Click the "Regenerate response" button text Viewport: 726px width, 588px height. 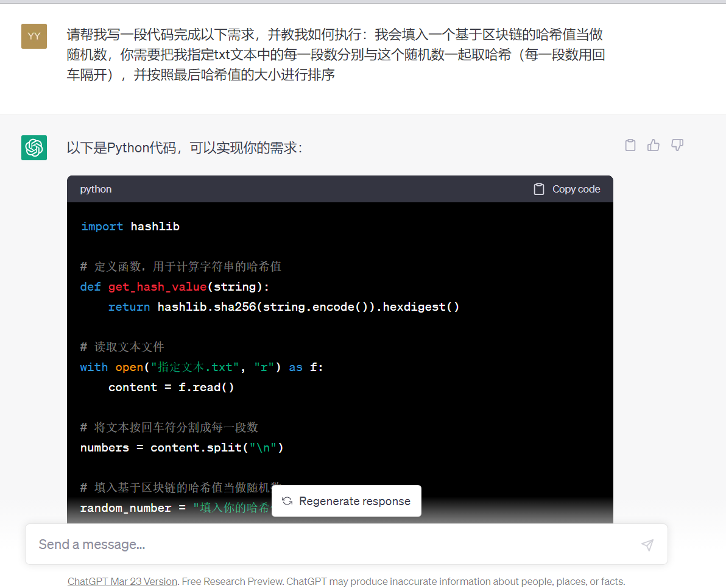[x=354, y=501]
